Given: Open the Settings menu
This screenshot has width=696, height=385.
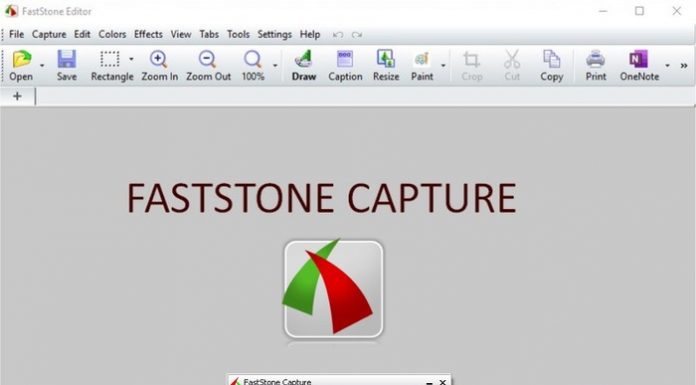Looking at the screenshot, I should [x=274, y=34].
